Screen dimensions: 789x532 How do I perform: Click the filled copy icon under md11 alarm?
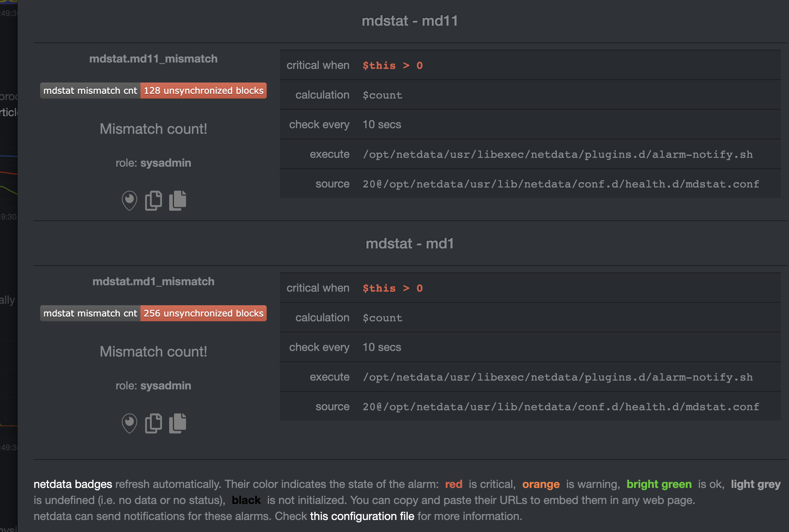tap(178, 200)
